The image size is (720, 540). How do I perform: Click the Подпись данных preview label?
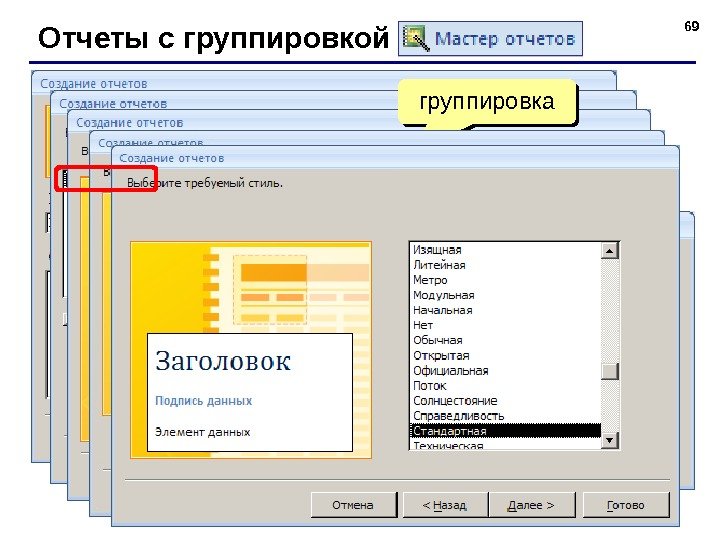[x=203, y=401]
